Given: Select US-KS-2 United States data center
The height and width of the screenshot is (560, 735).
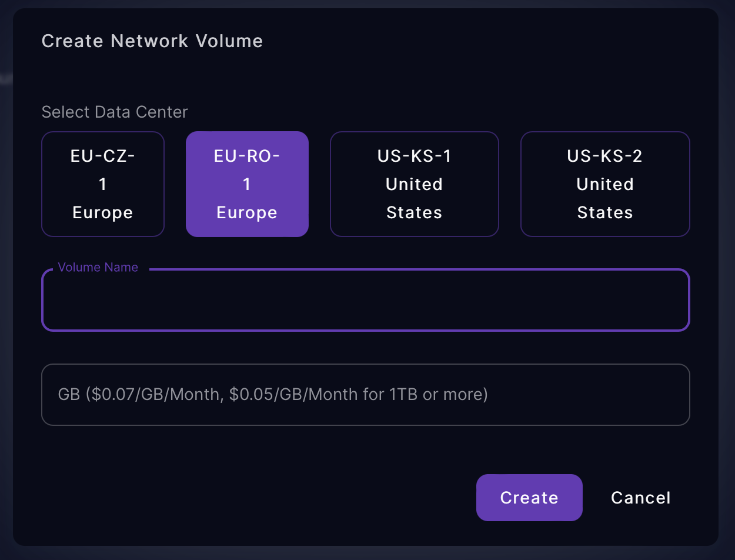Looking at the screenshot, I should [x=604, y=184].
